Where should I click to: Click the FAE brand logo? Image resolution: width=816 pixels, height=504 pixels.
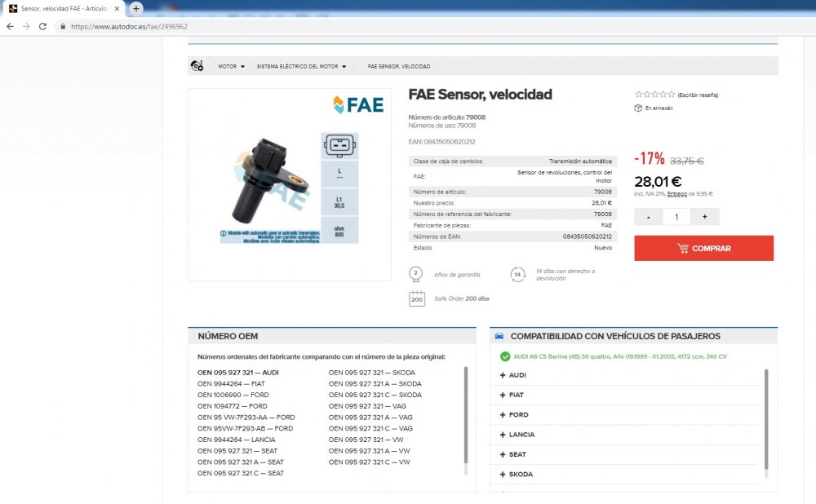[x=358, y=104]
